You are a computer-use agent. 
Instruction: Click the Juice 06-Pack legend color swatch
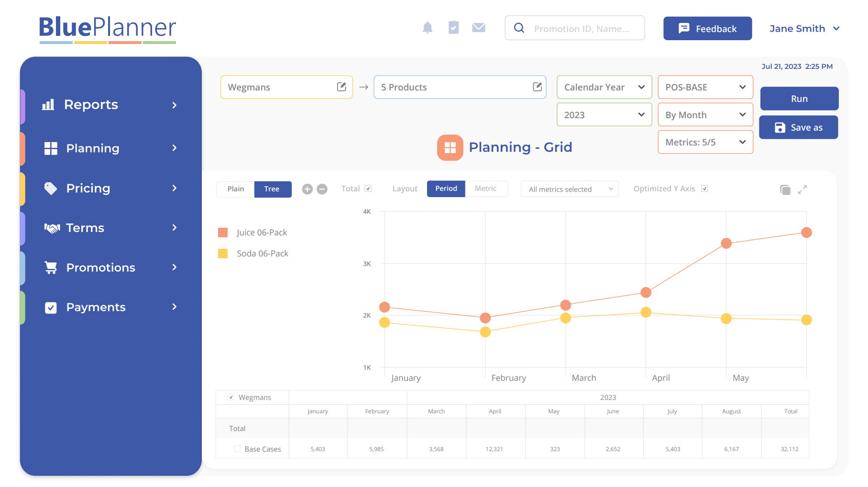click(223, 232)
